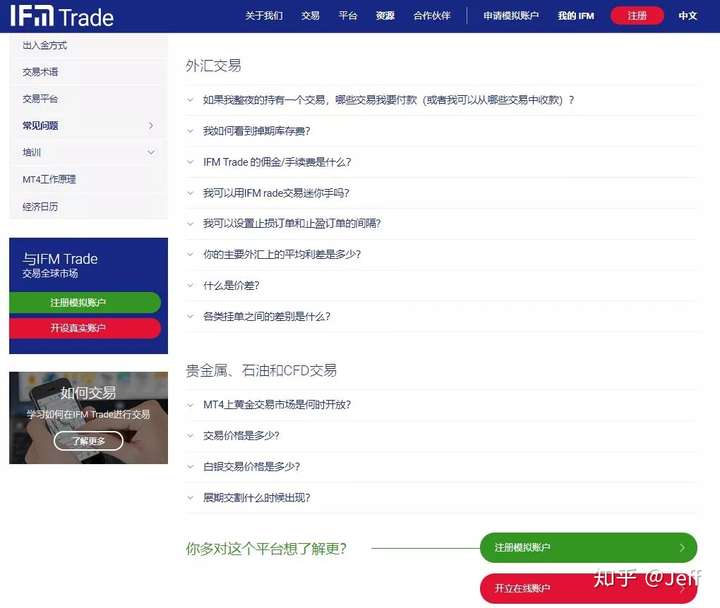Expand the overnight-position payment question chevron

coord(190,100)
